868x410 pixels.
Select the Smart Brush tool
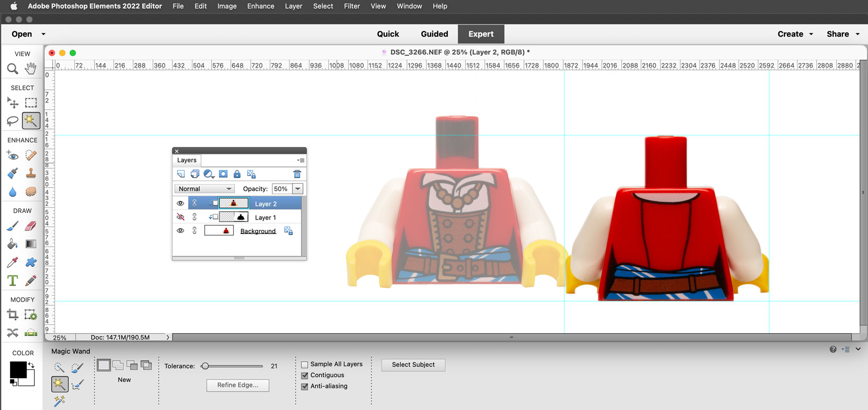(13, 173)
